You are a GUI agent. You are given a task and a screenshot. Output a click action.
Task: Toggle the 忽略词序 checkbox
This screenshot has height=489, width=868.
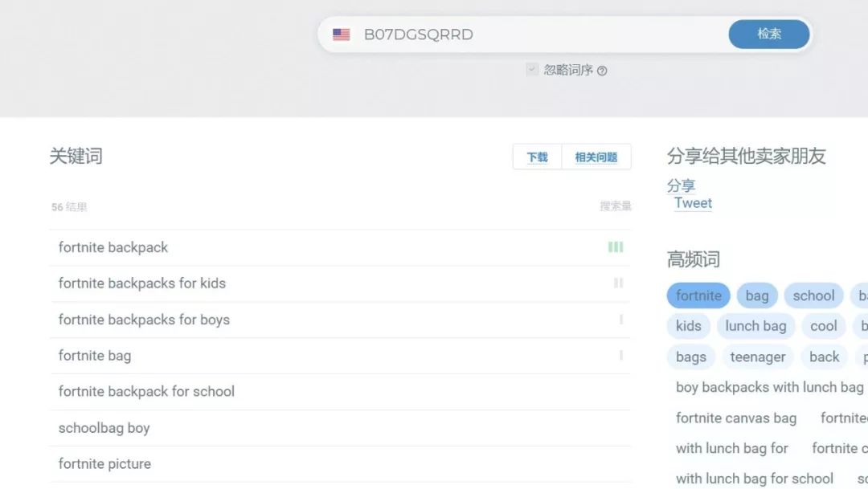(532, 70)
